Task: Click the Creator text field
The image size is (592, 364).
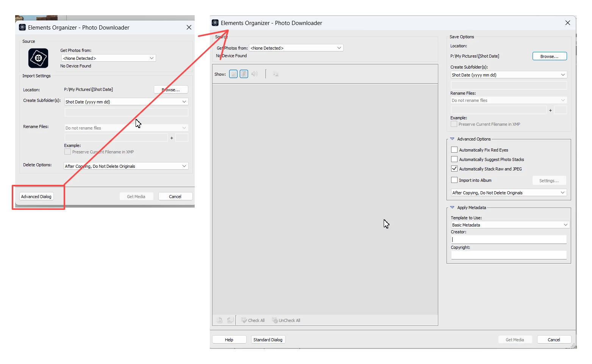Action: point(509,239)
